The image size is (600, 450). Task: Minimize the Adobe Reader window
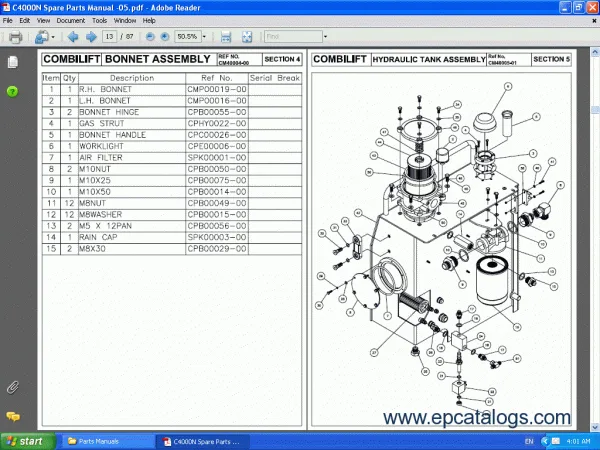click(x=566, y=7)
